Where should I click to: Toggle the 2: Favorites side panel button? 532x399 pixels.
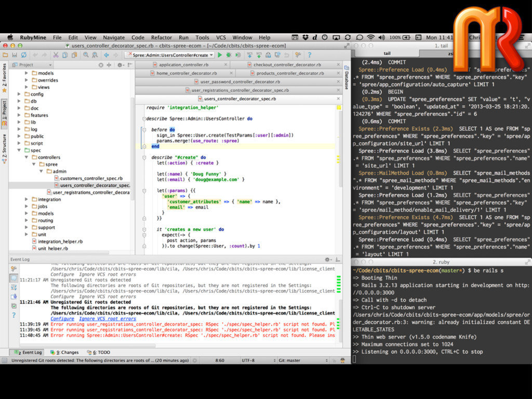4,77
